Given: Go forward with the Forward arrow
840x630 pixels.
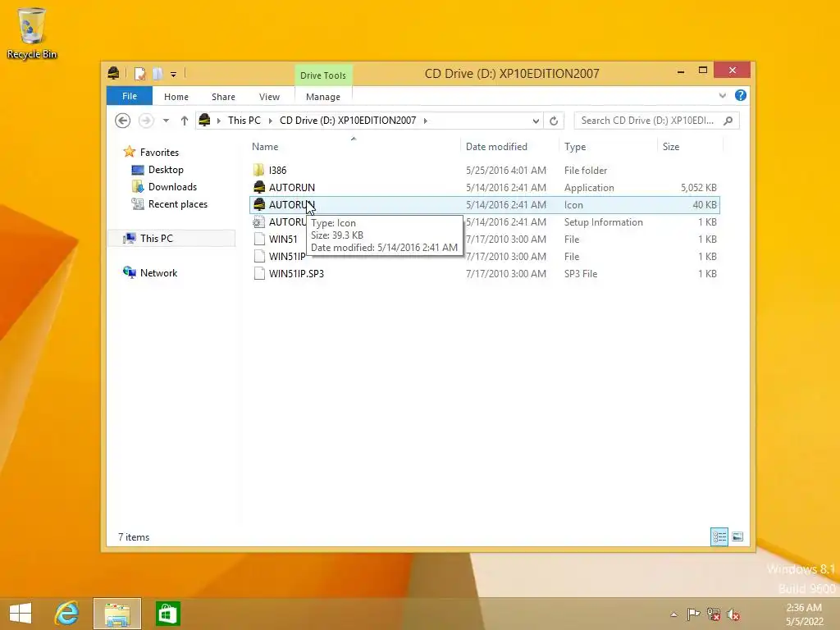Looking at the screenshot, I should pos(146,121).
